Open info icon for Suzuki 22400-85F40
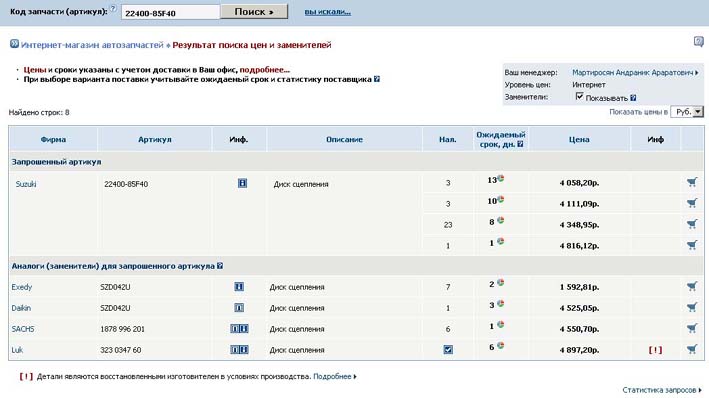709x398 pixels. (242, 183)
